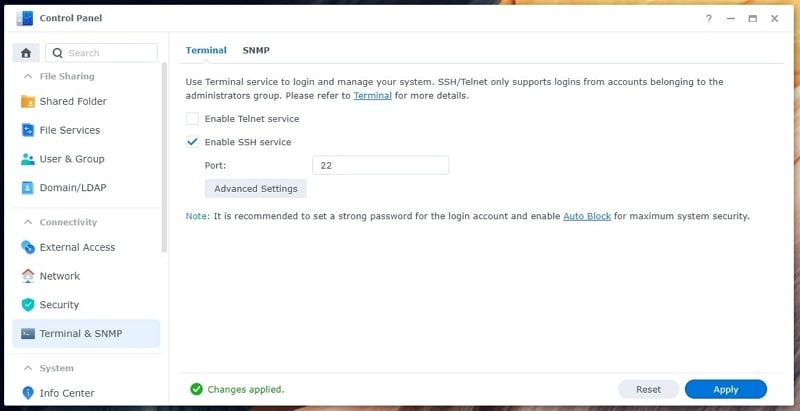This screenshot has height=411, width=800.
Task: Click the SSH Port input field
Action: tap(381, 165)
